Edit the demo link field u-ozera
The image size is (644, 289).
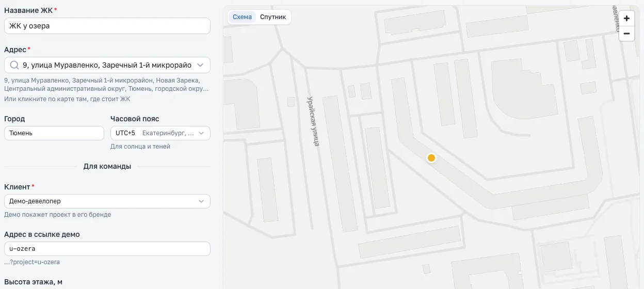[x=107, y=249]
